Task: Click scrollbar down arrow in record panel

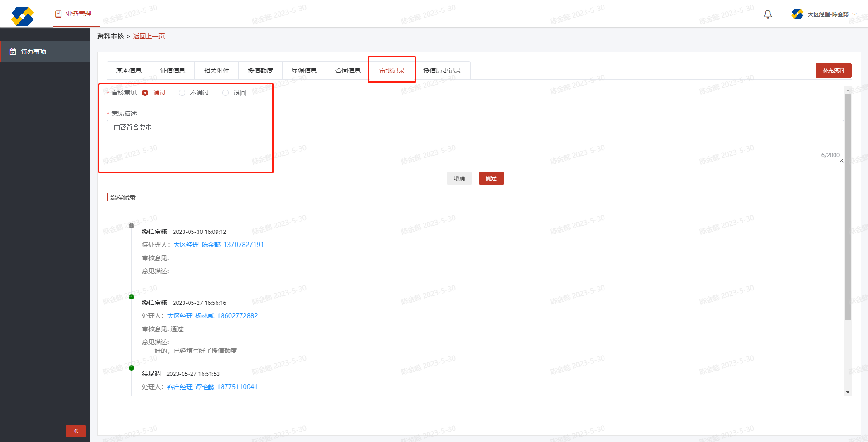Action: point(848,392)
